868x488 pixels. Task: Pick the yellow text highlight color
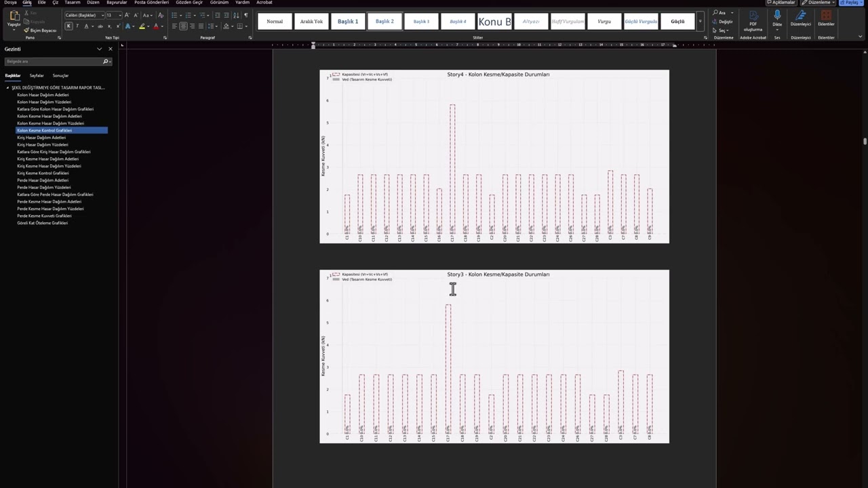pyautogui.click(x=142, y=26)
